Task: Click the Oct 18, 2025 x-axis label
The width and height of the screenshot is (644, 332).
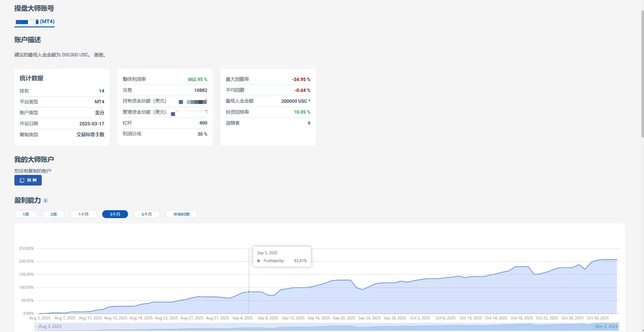Action: (x=522, y=318)
